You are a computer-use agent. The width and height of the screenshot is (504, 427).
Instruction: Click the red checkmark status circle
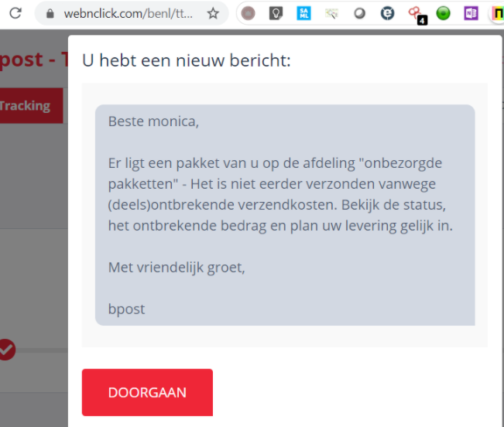(x=7, y=350)
